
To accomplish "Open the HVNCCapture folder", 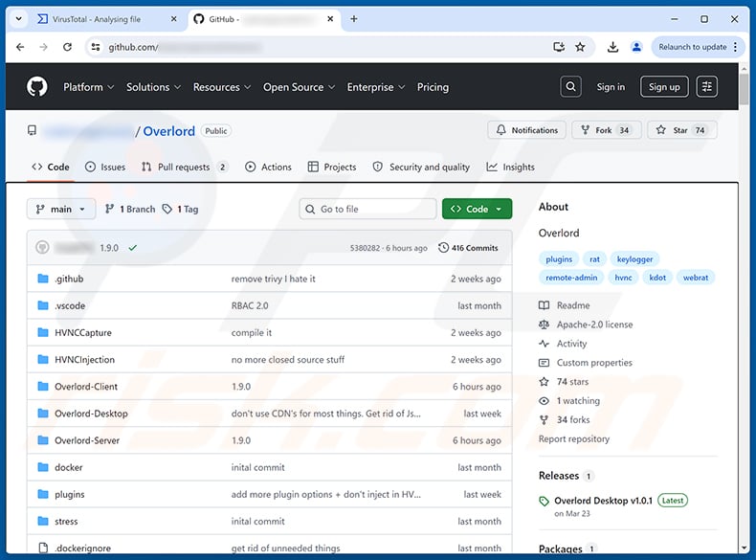I will click(x=83, y=333).
